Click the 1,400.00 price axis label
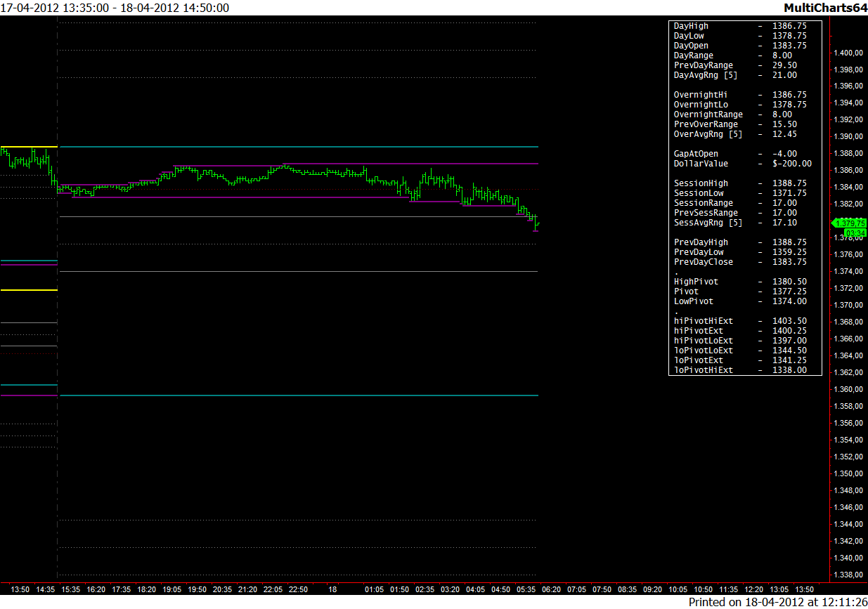Viewport: 868px width, 609px height. coord(848,53)
